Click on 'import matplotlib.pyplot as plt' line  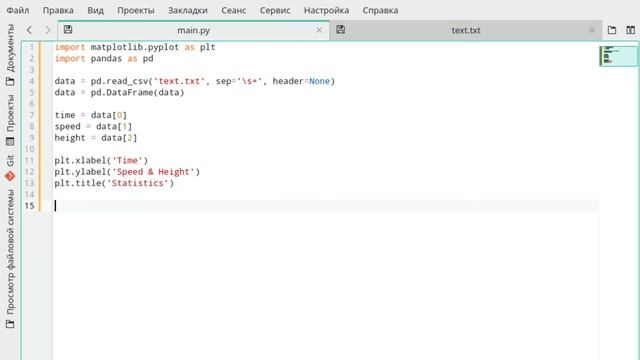click(135, 47)
